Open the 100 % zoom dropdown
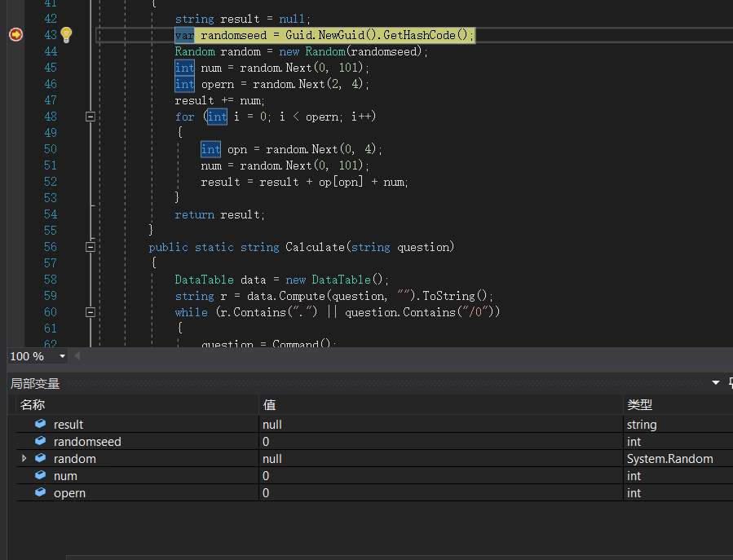 tap(62, 356)
